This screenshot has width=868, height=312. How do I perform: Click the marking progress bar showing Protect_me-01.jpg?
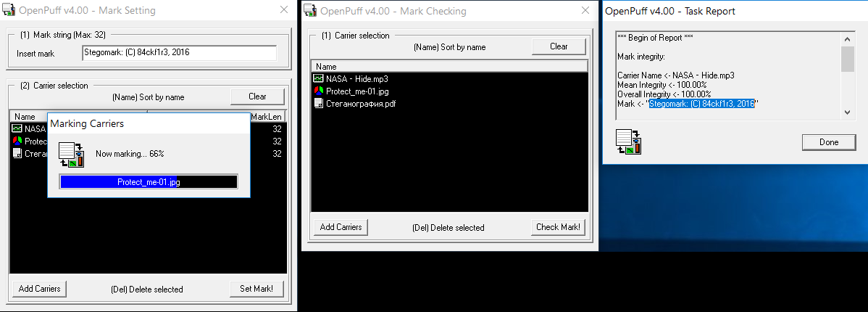pos(149,182)
